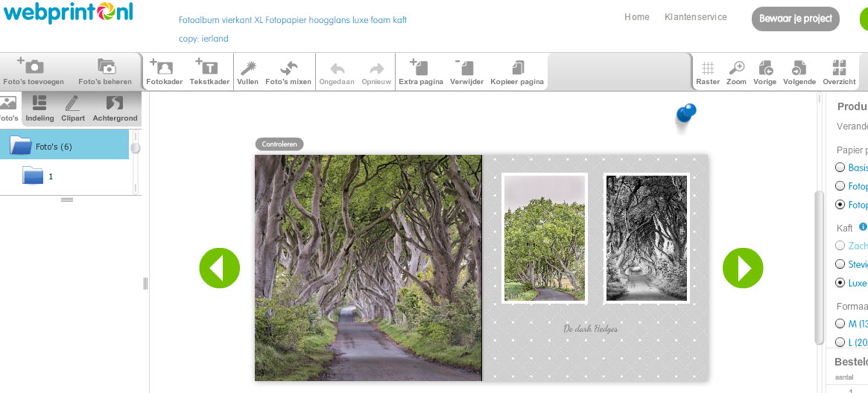The height and width of the screenshot is (393, 868).
Task: Choose the Stevig cover radio button
Action: (840, 264)
